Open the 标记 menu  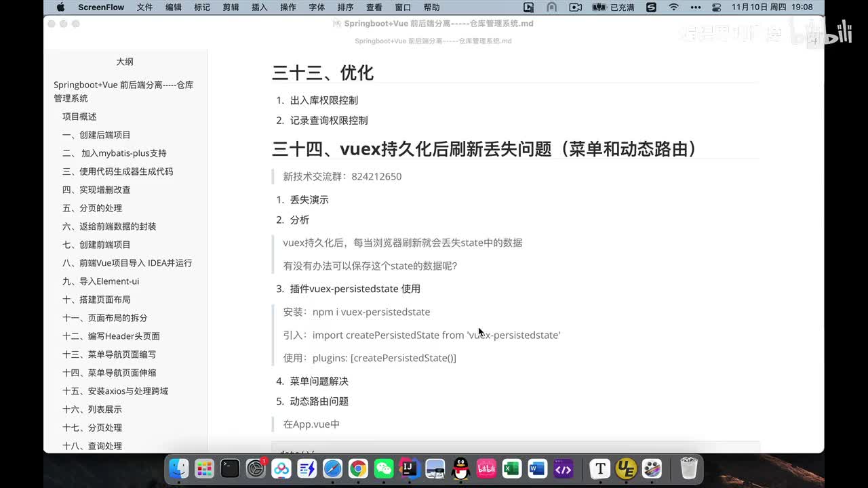point(202,7)
